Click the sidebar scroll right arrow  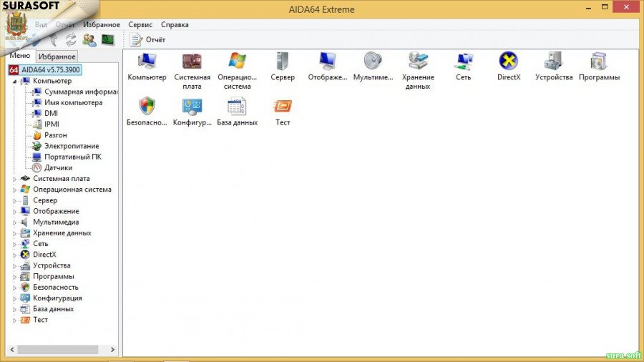pyautogui.click(x=112, y=349)
